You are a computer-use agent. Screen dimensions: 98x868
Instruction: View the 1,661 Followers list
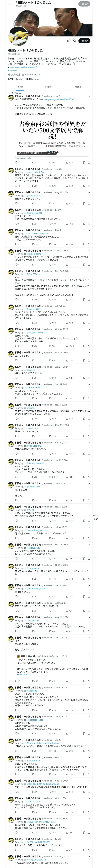[33, 79]
